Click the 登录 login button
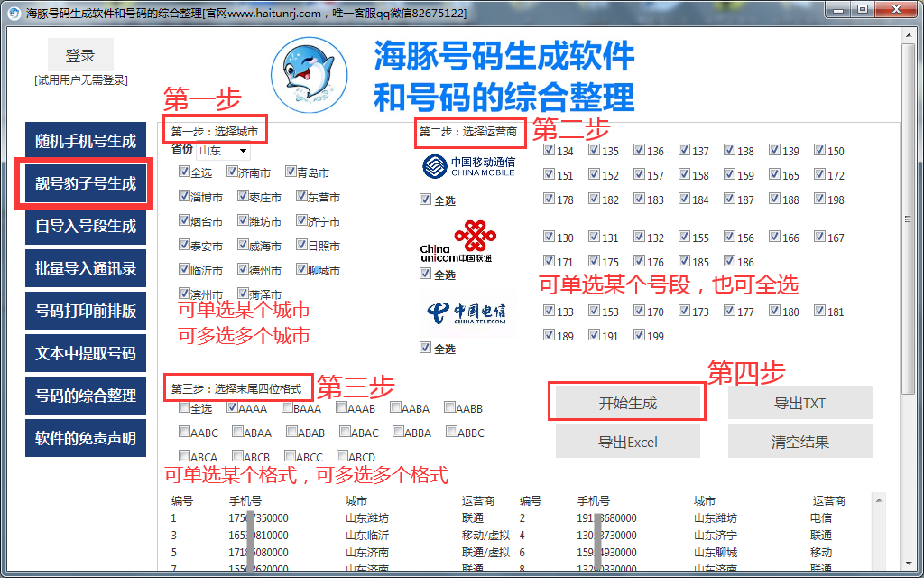 [x=80, y=56]
